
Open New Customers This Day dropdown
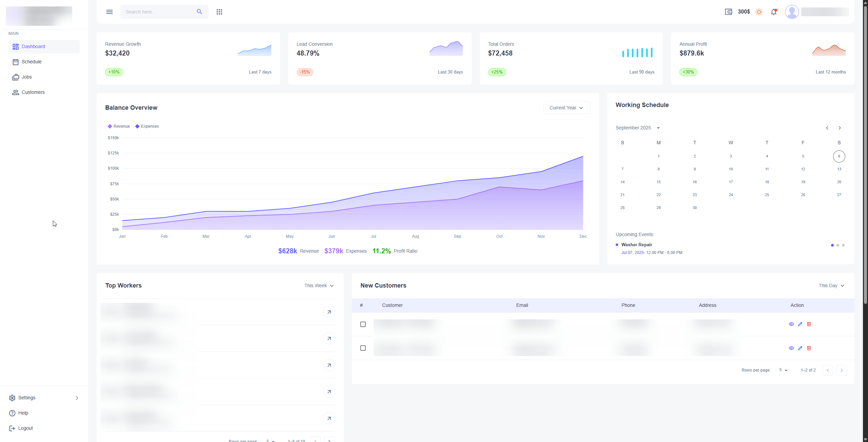tap(831, 286)
